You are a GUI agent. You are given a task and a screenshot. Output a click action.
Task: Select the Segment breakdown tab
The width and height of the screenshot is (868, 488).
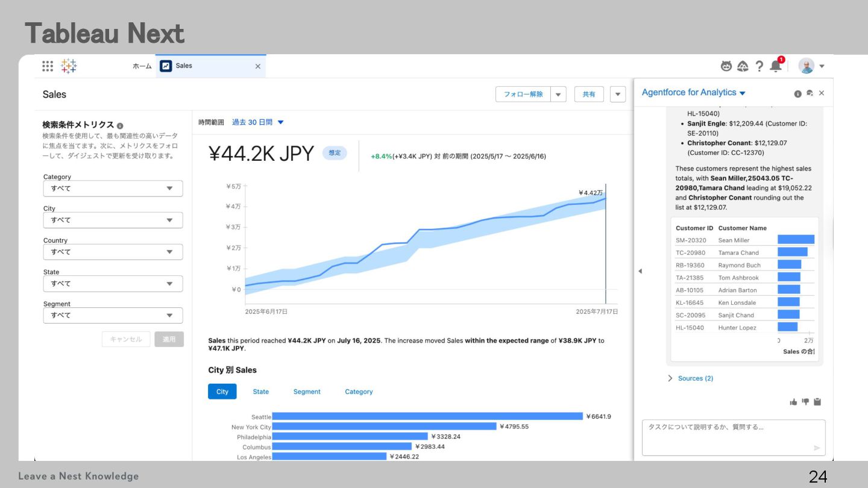point(307,392)
